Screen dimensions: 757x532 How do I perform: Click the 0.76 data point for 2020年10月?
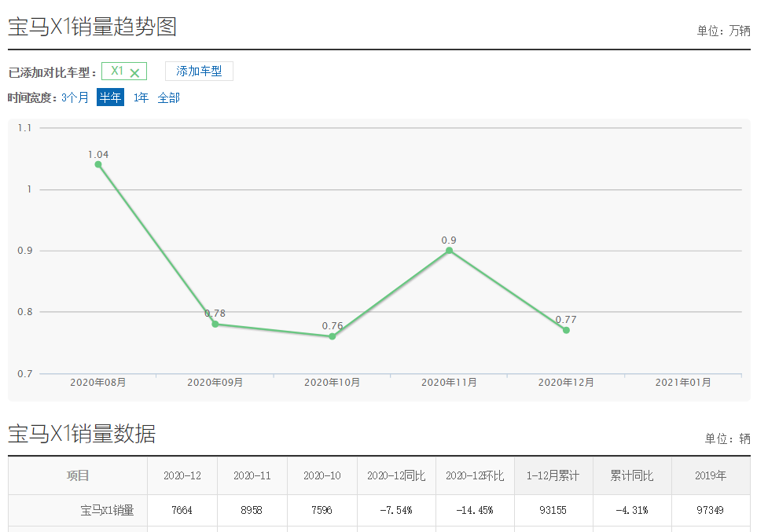pyautogui.click(x=333, y=336)
